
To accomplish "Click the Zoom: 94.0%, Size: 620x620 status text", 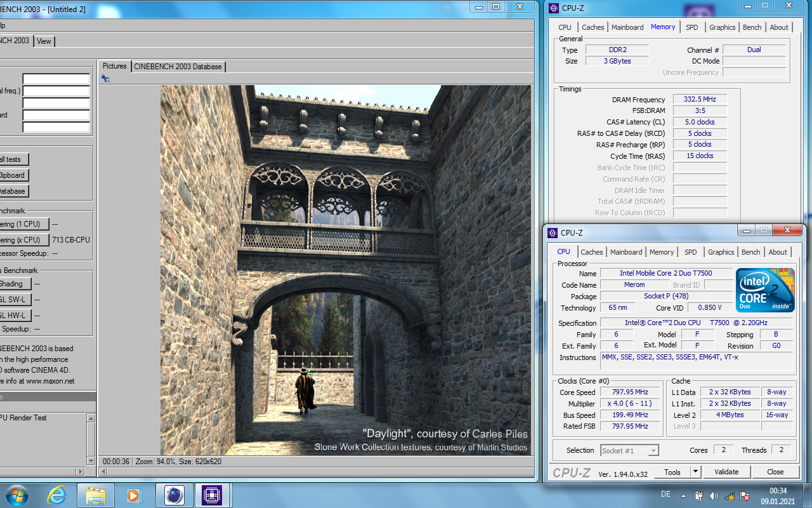I will pyautogui.click(x=178, y=462).
